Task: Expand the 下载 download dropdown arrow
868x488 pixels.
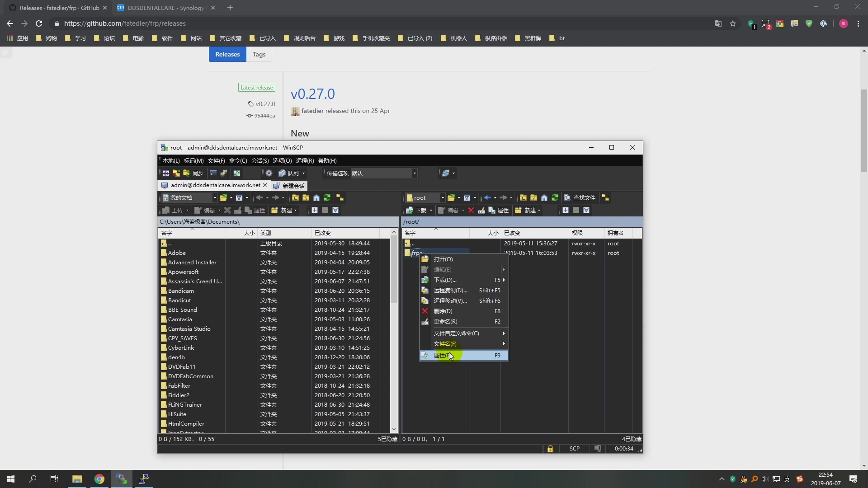Action: click(431, 210)
